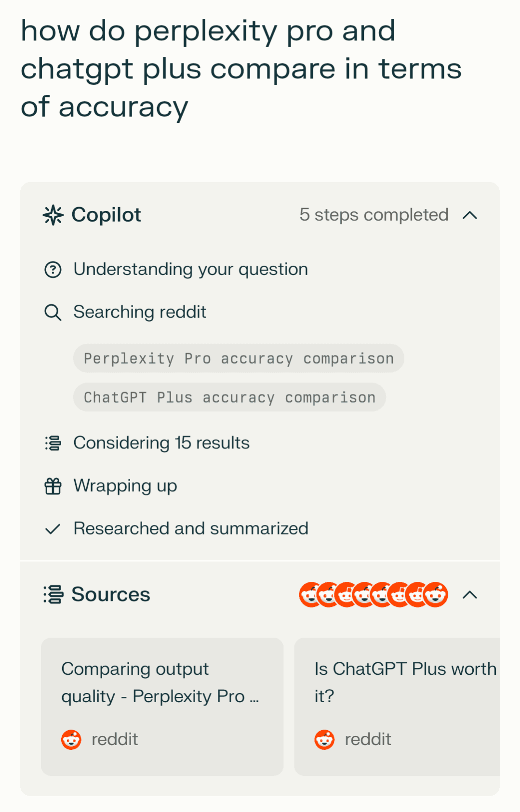Click the question mark icon beside Understanding
520x812 pixels.
(53, 270)
